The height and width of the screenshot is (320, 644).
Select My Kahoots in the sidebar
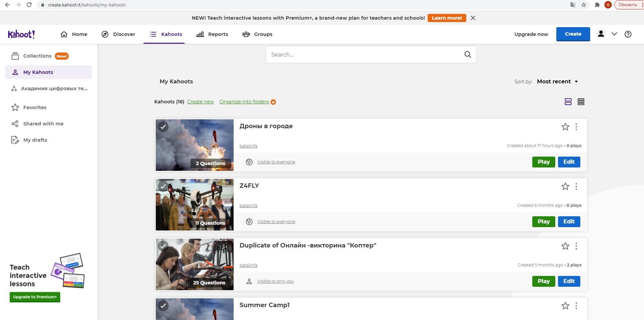tap(49, 72)
